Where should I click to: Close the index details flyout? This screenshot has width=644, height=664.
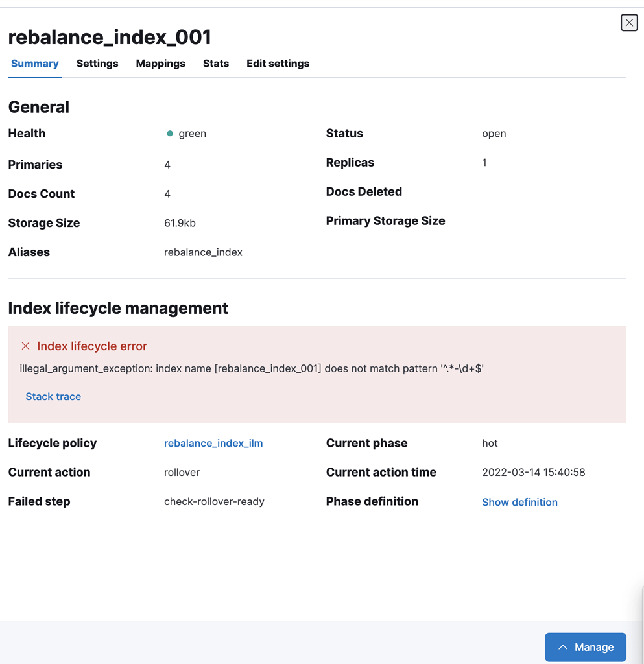pyautogui.click(x=629, y=23)
